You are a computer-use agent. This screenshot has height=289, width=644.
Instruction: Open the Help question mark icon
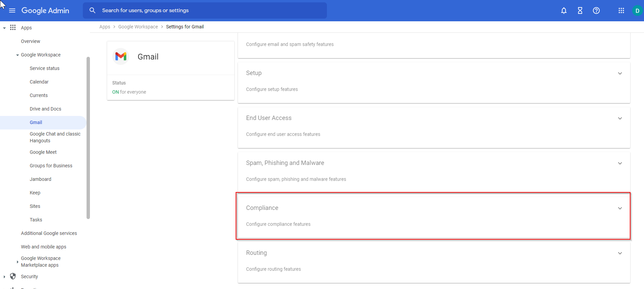(596, 10)
